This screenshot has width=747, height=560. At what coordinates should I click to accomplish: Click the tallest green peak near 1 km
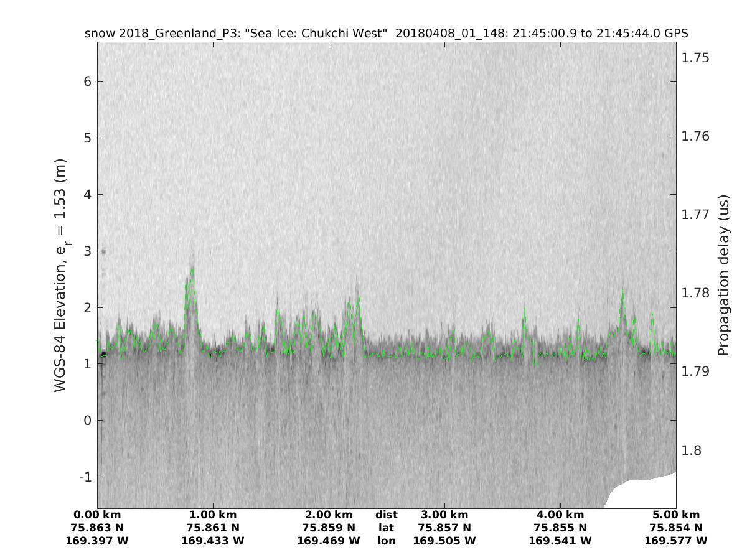coord(192,269)
